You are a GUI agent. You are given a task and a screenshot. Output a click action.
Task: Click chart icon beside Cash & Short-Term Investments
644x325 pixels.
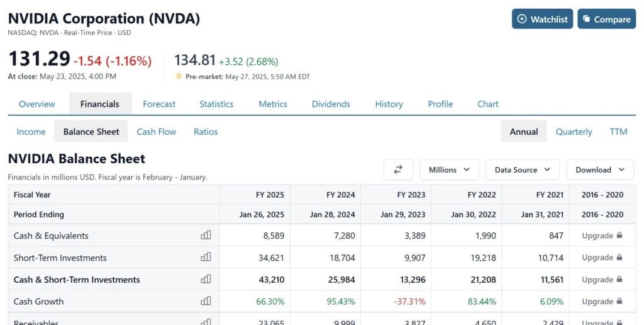click(206, 280)
